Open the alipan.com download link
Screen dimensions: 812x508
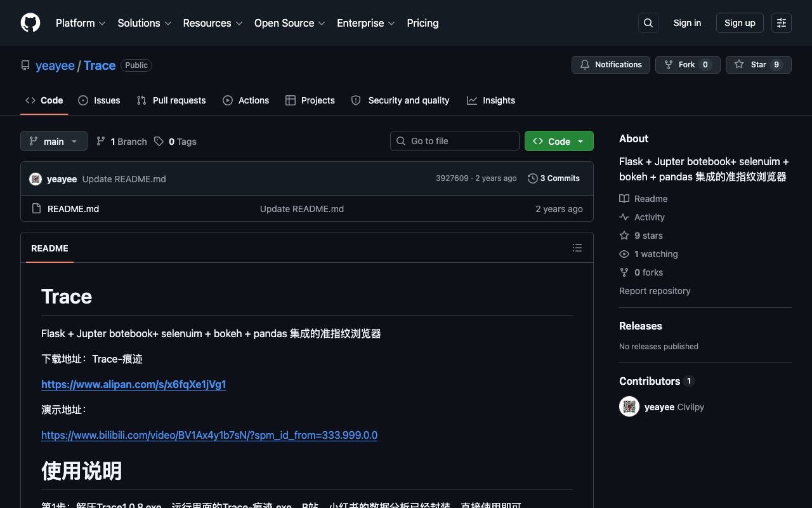pyautogui.click(x=134, y=384)
